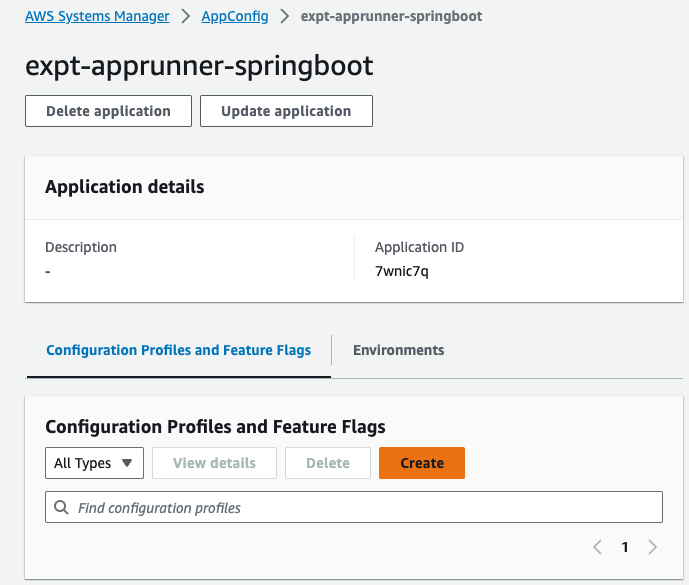
Task: Click the View details button
Action: (x=214, y=463)
